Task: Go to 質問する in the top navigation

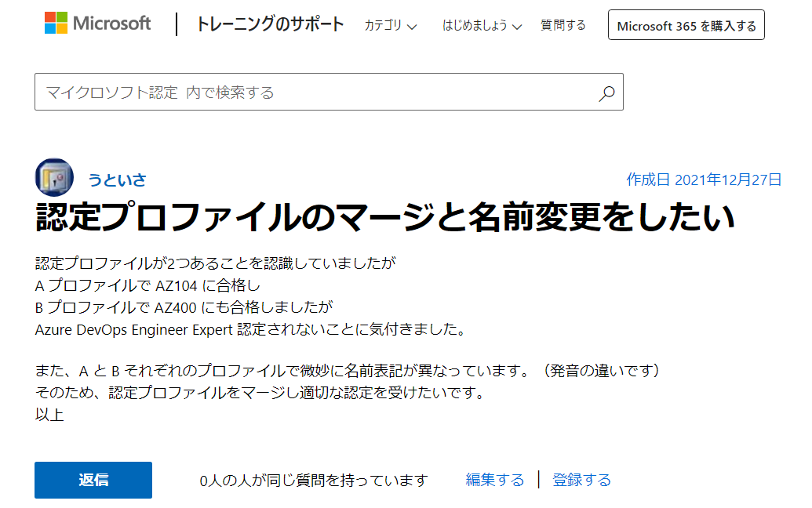Action: click(x=563, y=25)
